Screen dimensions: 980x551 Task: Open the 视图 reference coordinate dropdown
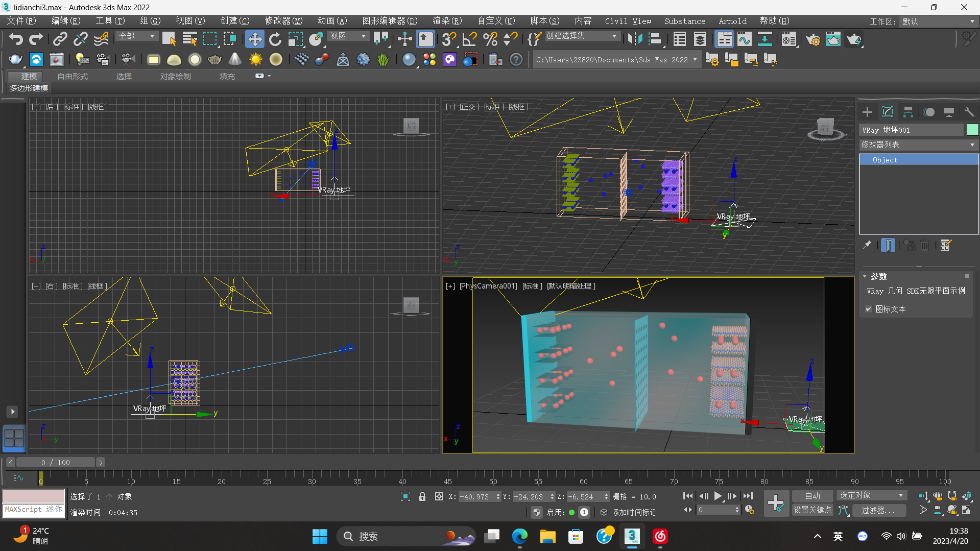348,36
